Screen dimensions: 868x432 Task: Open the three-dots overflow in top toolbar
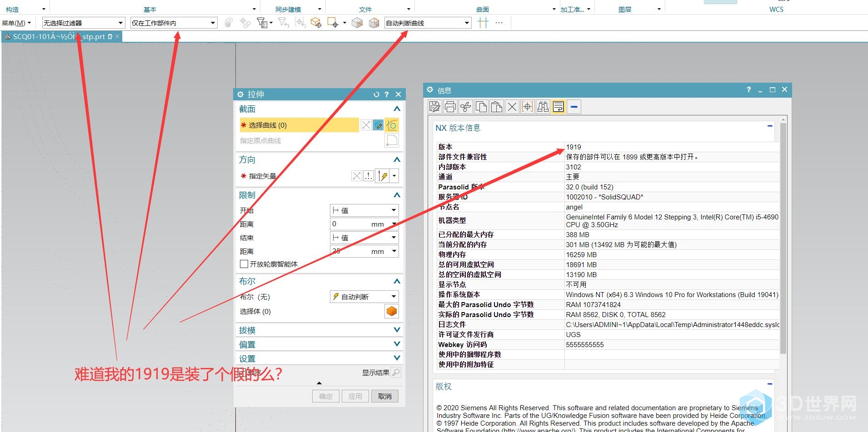pos(499,23)
